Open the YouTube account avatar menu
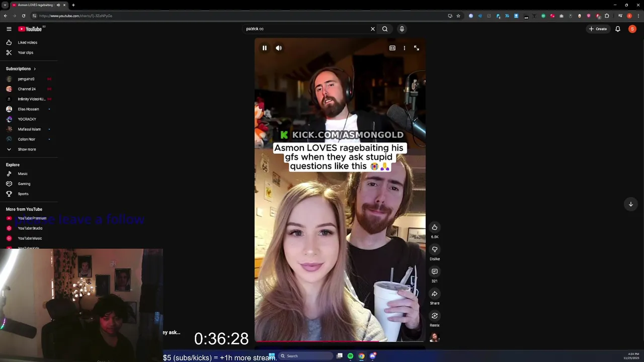 (632, 29)
